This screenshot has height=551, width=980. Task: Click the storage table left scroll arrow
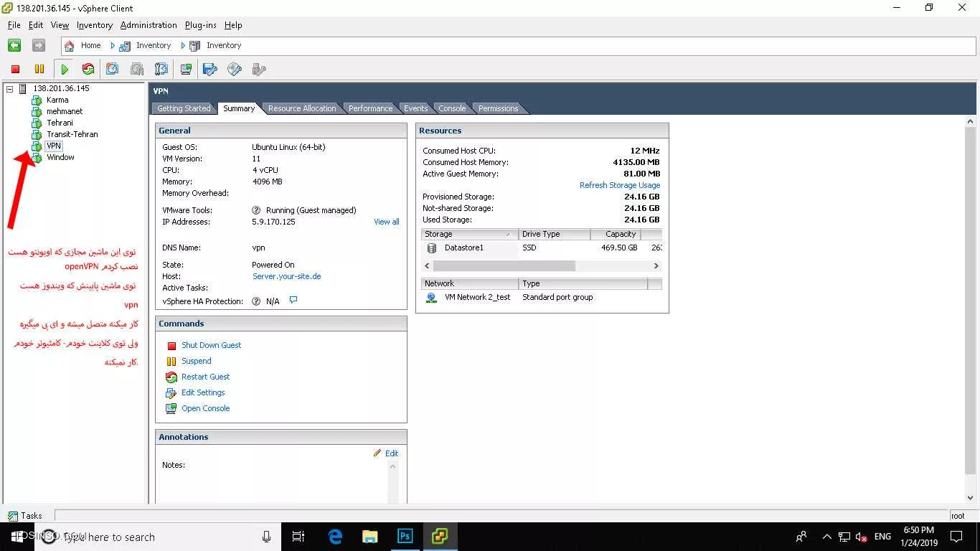(x=428, y=265)
